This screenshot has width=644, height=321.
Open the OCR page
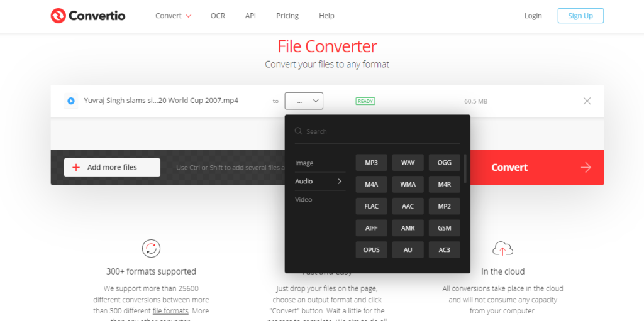[x=218, y=16]
